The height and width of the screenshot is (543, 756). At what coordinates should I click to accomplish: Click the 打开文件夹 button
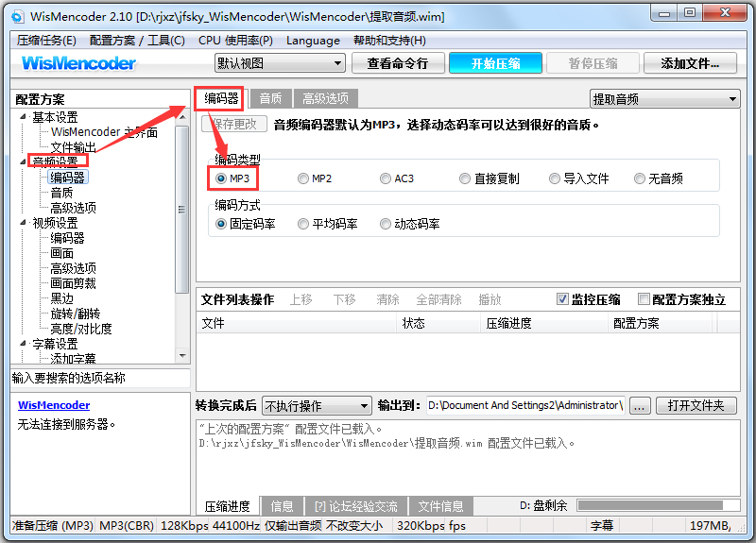696,406
